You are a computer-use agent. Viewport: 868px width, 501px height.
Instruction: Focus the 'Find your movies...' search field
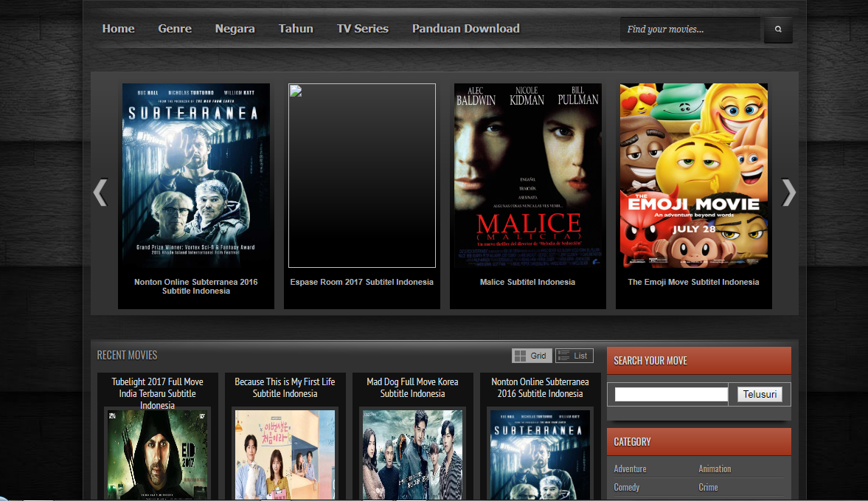tap(690, 30)
